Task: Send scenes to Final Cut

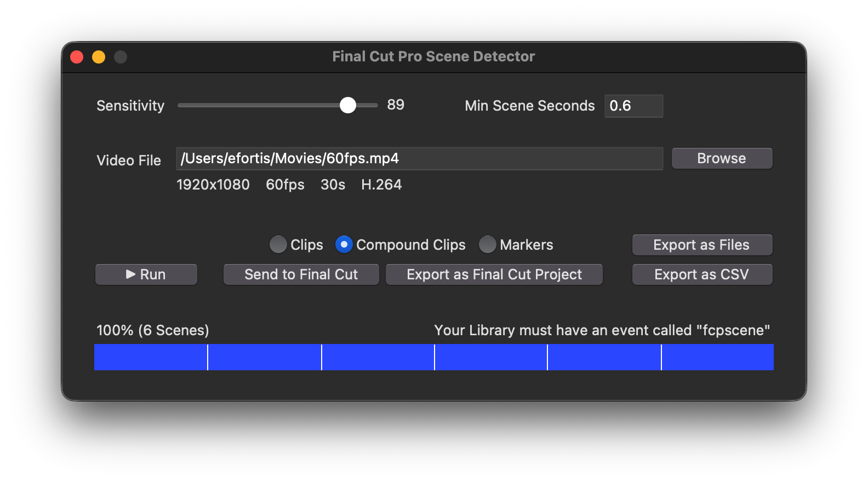Action: click(301, 274)
